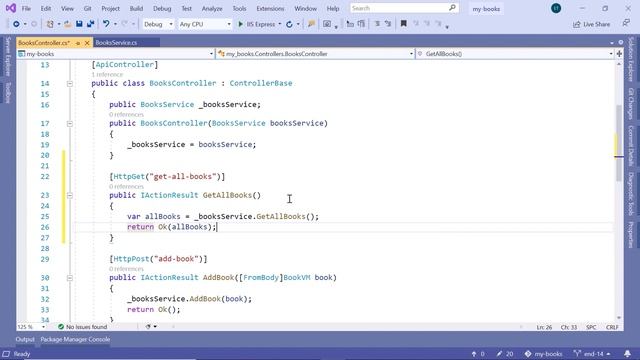The height and width of the screenshot is (360, 640).
Task: Undo the last edit with Undo icon
Action: click(106, 24)
